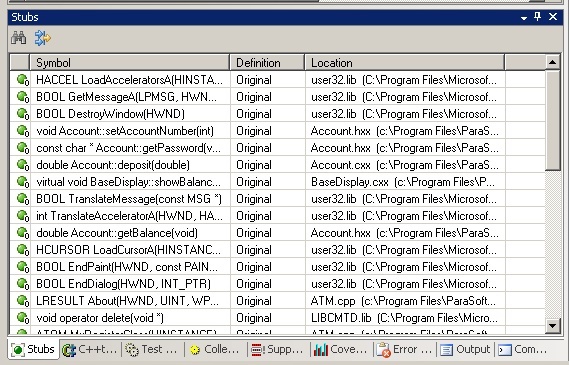Sort by the Location column header
The width and height of the screenshot is (569, 365).
click(405, 63)
